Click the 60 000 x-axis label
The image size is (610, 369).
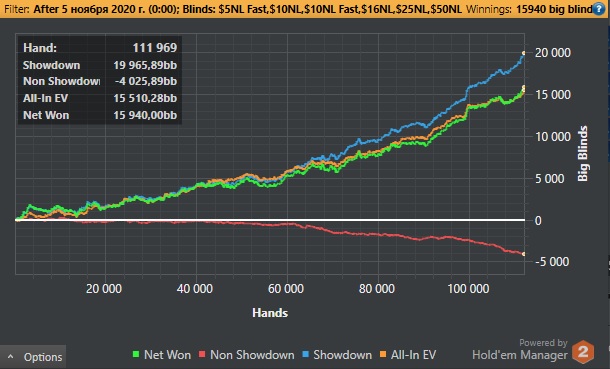[x=286, y=289]
